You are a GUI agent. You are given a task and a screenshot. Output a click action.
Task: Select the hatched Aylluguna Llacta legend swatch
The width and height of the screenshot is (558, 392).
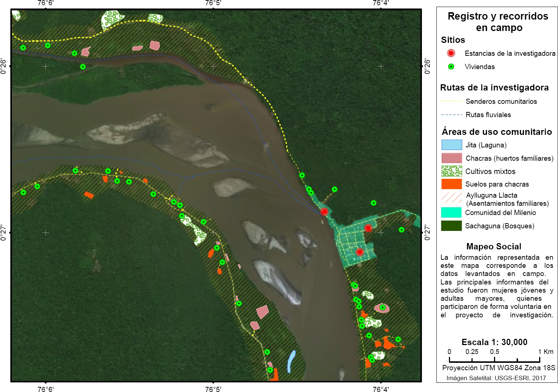[452, 197]
